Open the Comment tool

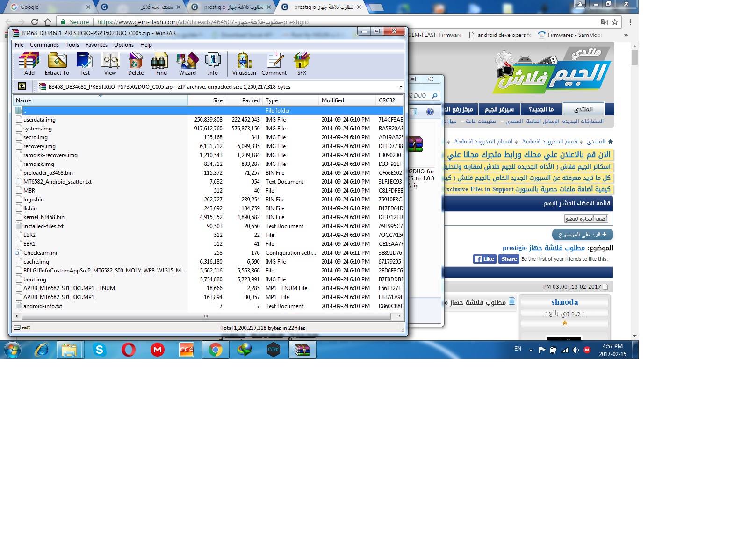(x=274, y=64)
